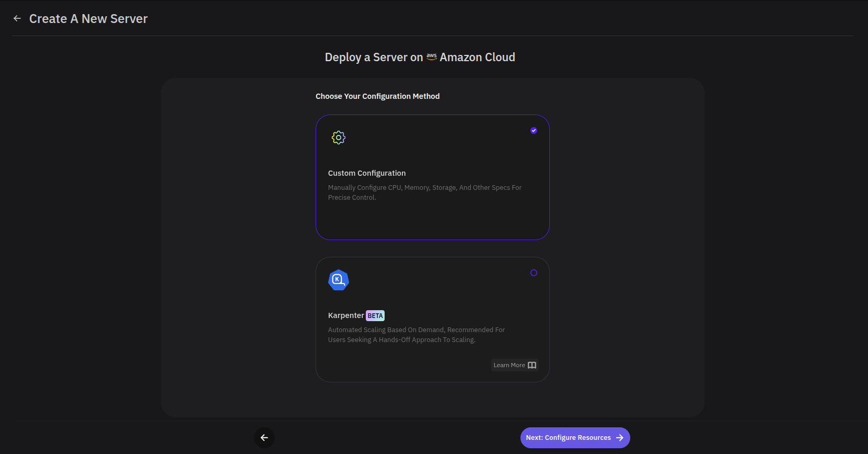Click the 'Manually Configure CPU, Memory' description
Screen dimensions: 868x454
(x=425, y=192)
